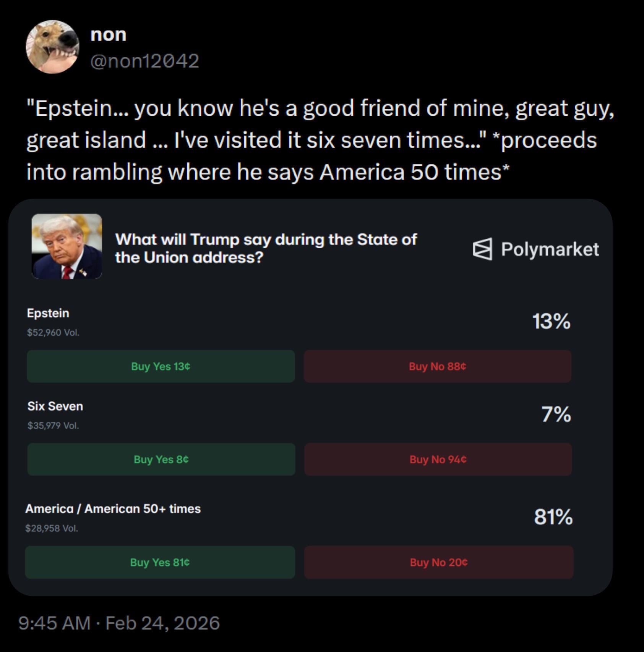
Task: Open the Trump market thumbnail image
Action: (x=67, y=246)
